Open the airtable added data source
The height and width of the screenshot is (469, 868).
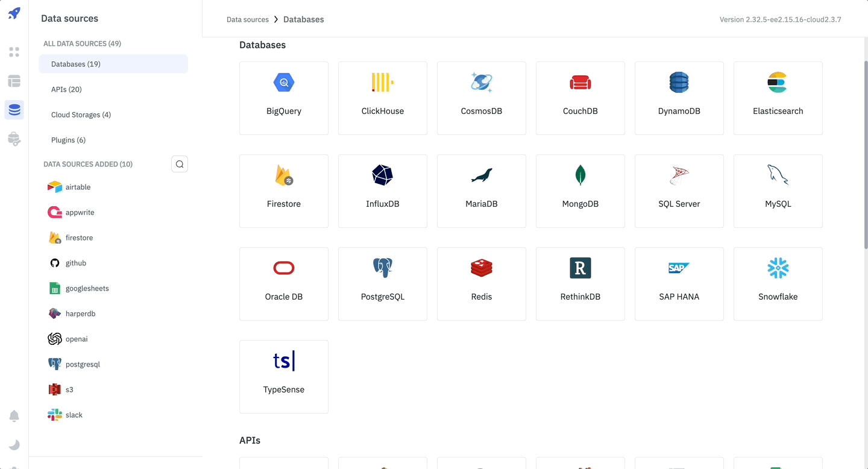click(78, 187)
